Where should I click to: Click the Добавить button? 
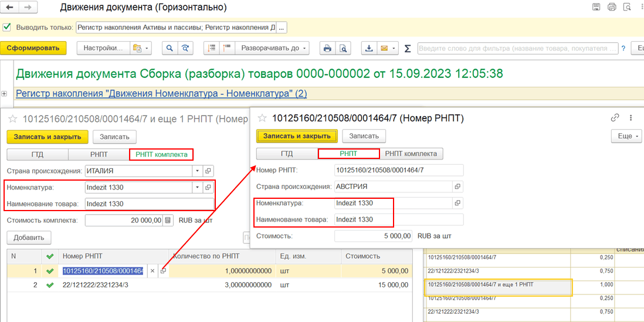coord(29,238)
